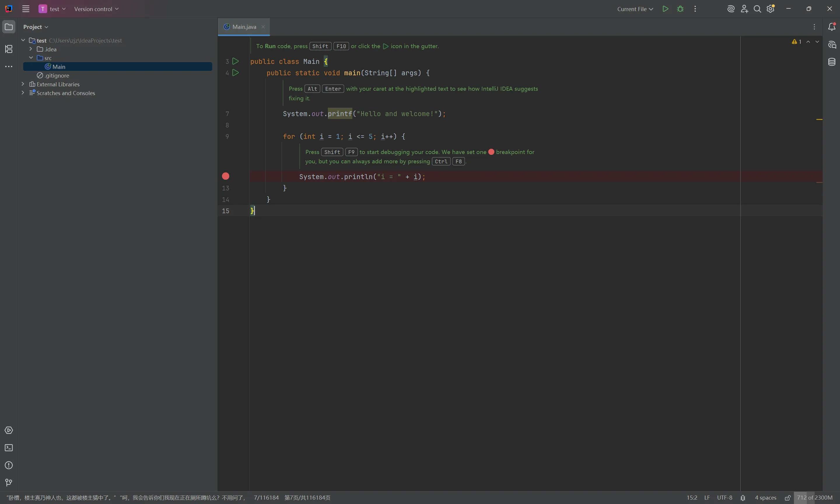840x504 pixels.
Task: Open Search Everywhere magnifier
Action: pyautogui.click(x=757, y=9)
